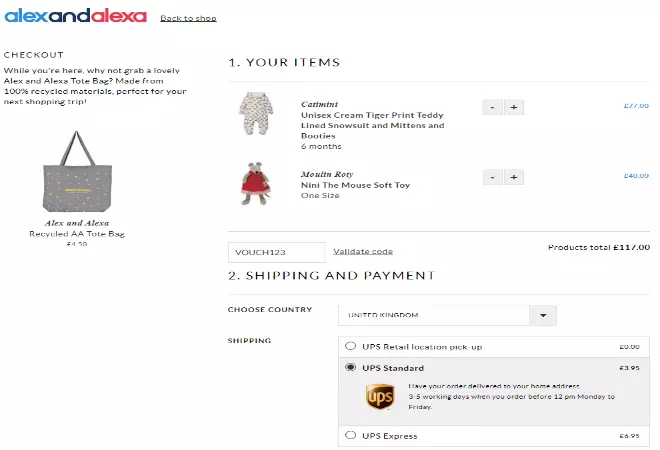The image size is (660, 450).
Task: Click Recycled AA Tote Bag product name
Action: (77, 234)
